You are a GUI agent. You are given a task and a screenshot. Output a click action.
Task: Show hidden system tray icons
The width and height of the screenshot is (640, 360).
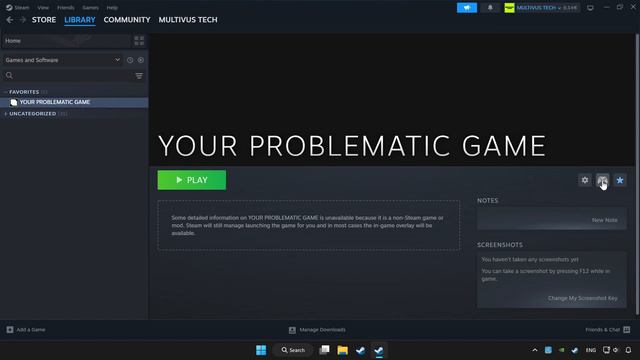coord(535,350)
